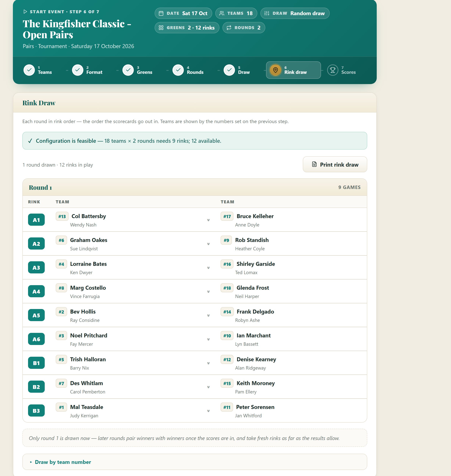Click the Teams step checkmark icon
The width and height of the screenshot is (451, 476).
tap(29, 70)
